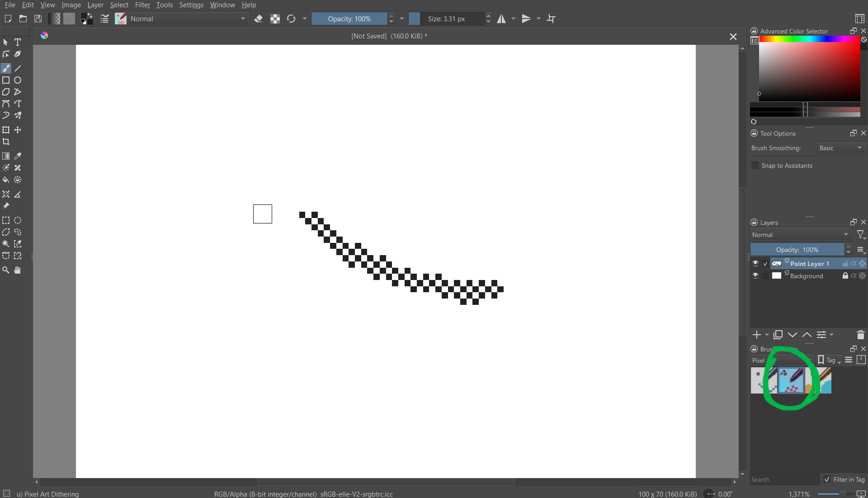Toggle horizontal mirror painting
The image size is (868, 498).
502,19
